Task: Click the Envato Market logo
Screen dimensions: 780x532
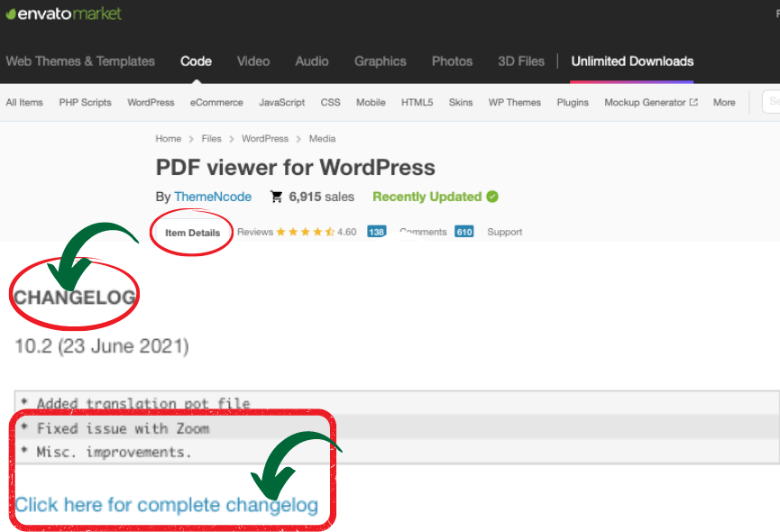Action: [x=63, y=14]
